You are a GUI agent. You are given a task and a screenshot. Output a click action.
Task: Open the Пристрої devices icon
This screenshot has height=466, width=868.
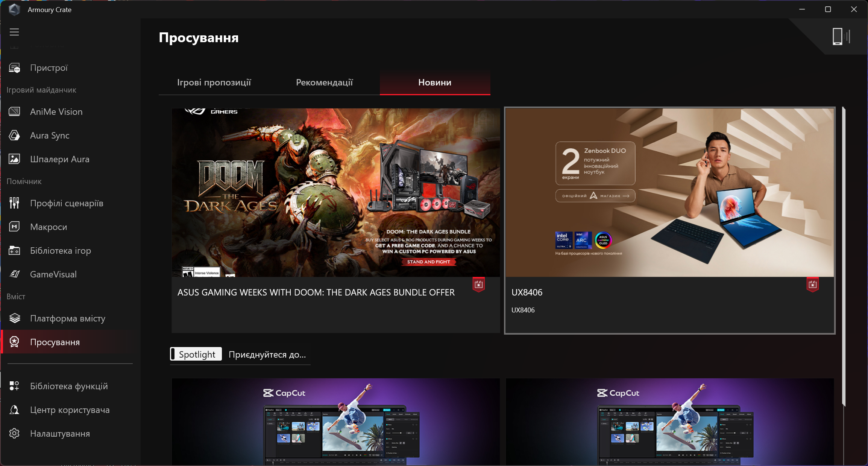[x=14, y=68]
